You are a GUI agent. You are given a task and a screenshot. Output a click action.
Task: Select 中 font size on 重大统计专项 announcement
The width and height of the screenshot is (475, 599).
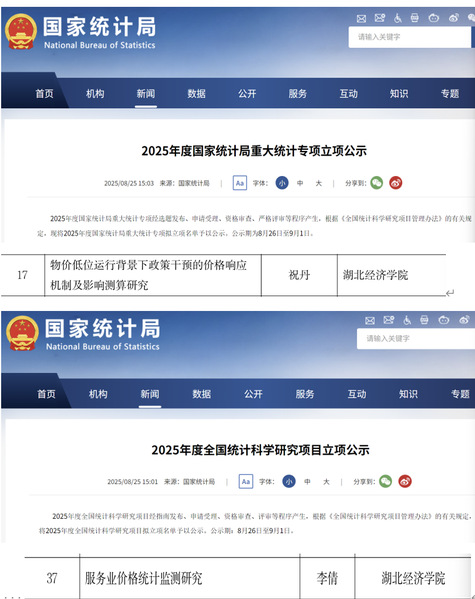click(300, 183)
